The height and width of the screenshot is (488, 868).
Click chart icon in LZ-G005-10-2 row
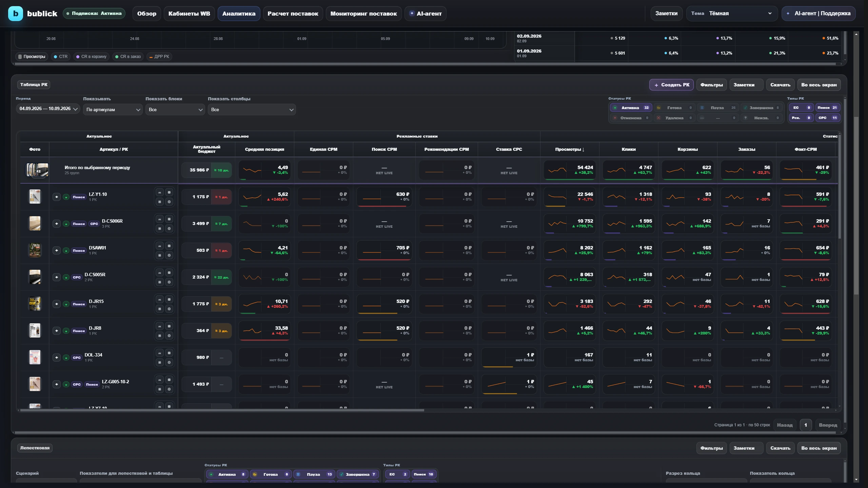coord(160,380)
